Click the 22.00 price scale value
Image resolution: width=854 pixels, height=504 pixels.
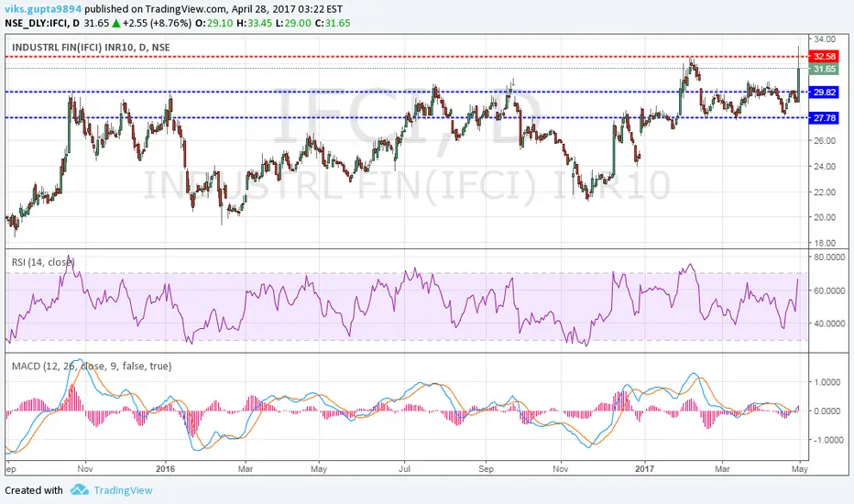[825, 192]
